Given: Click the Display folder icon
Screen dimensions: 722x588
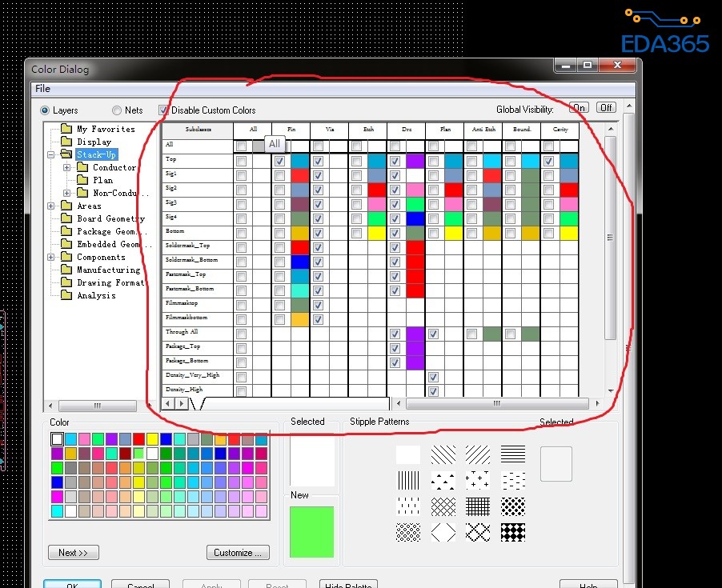Looking at the screenshot, I should click(x=66, y=142).
